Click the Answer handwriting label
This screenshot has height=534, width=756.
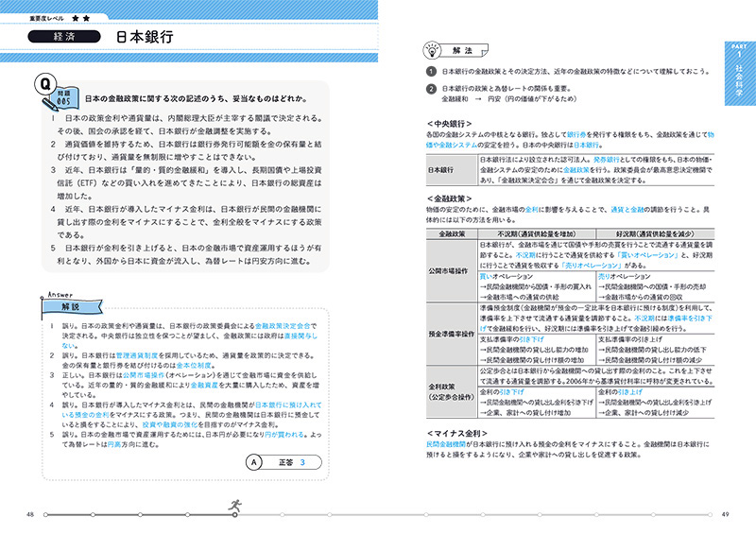point(60,295)
